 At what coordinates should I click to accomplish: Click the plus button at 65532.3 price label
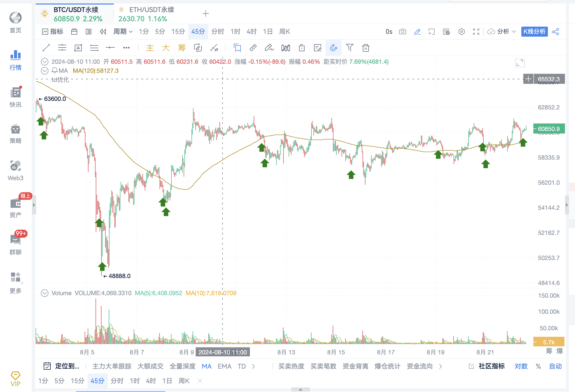pos(528,79)
